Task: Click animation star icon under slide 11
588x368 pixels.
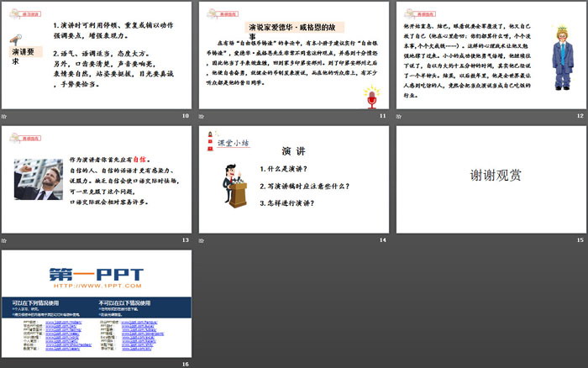Action: (202, 116)
